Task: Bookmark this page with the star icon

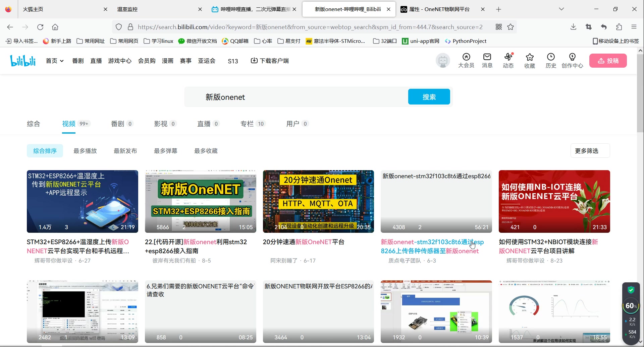Action: pyautogui.click(x=511, y=27)
